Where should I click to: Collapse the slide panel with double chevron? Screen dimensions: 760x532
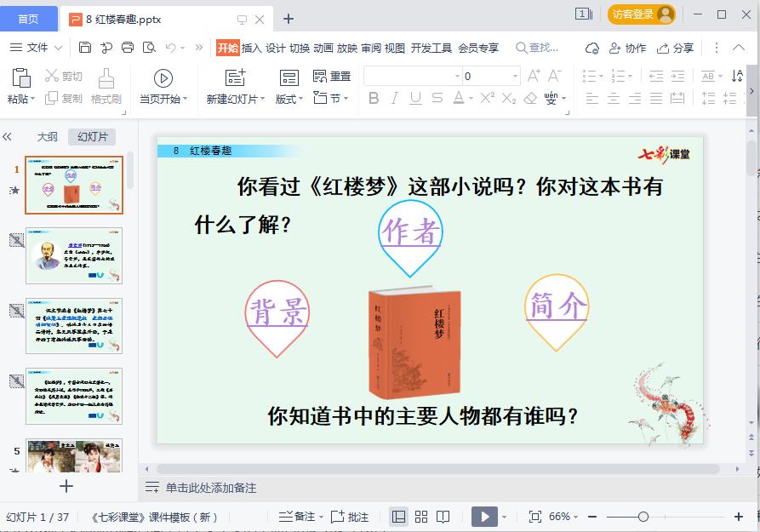[x=7, y=137]
